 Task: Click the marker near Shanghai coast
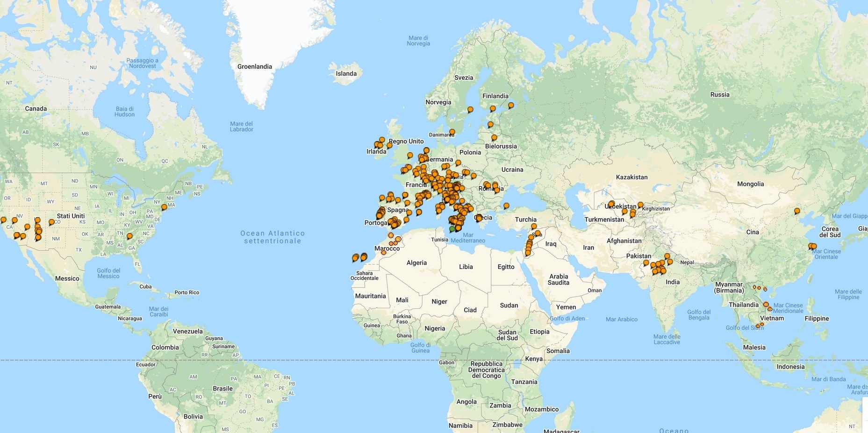[813, 246]
